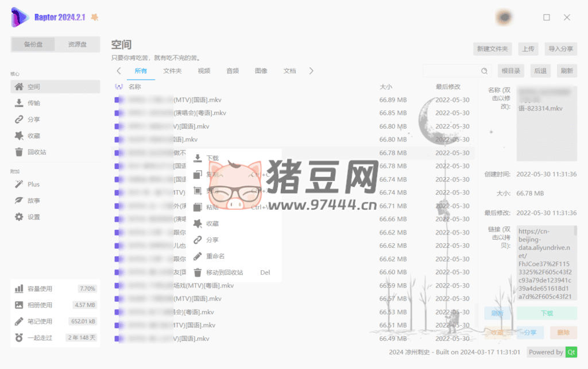Click the 分享 link icon in sidebar
The width and height of the screenshot is (588, 369).
[19, 120]
